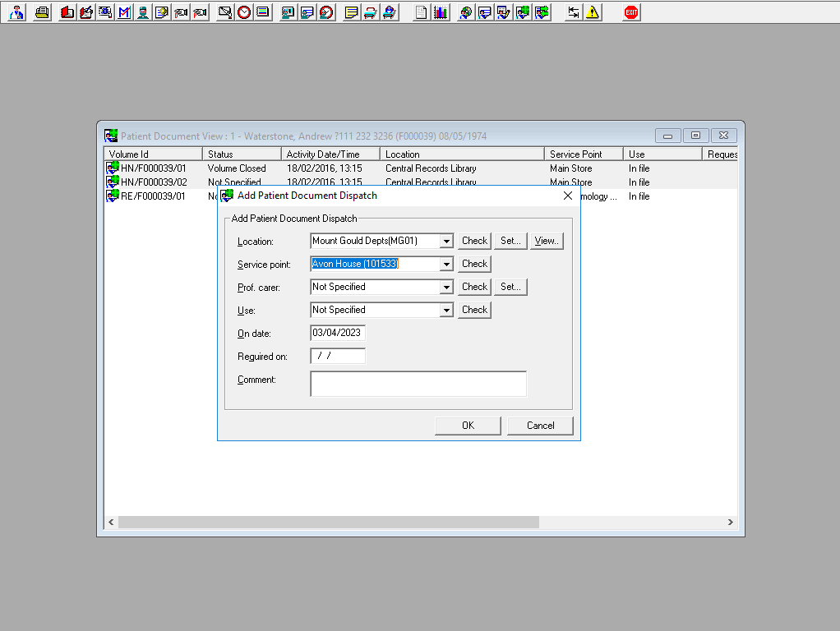
Task: Click the doctor icon in toolbar
Action: (x=16, y=12)
